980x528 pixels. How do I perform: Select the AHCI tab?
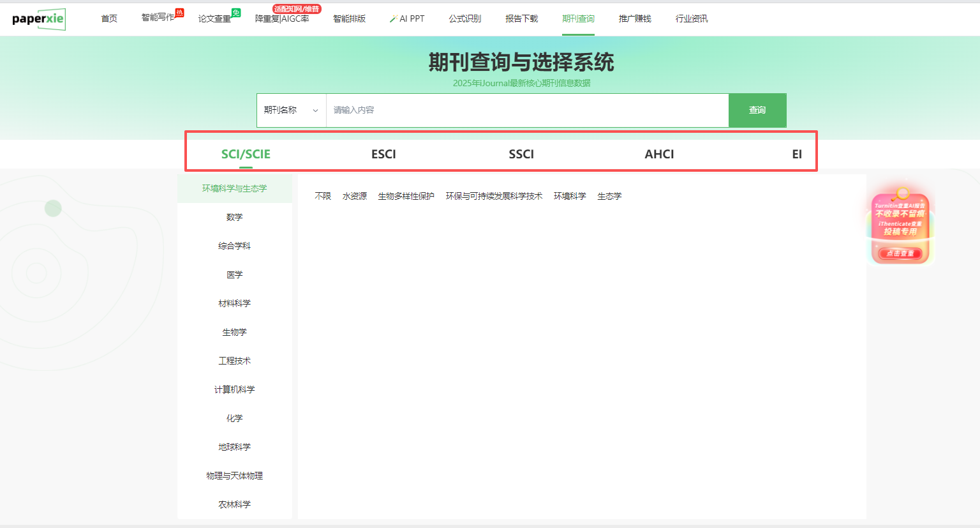659,154
